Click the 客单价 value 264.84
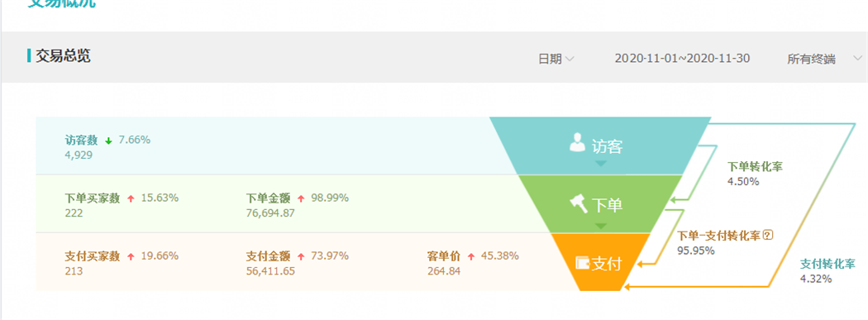The image size is (868, 320). 444,271
